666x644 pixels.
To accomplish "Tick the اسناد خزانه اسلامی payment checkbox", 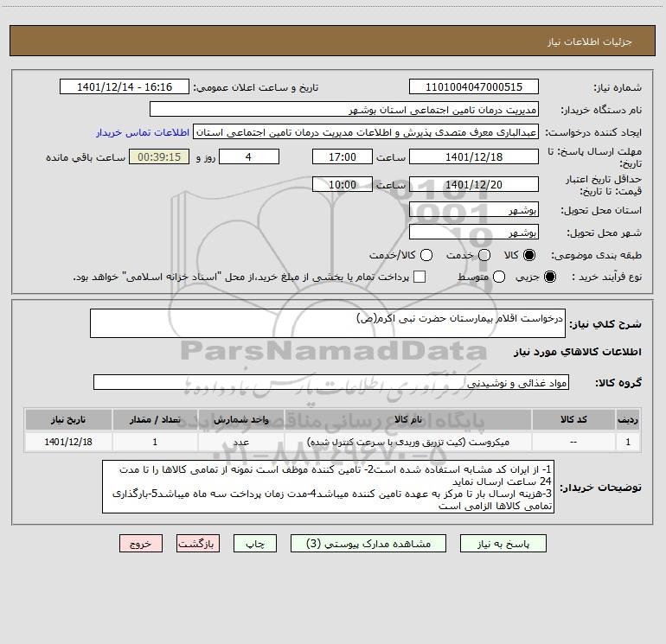I will coord(419,277).
